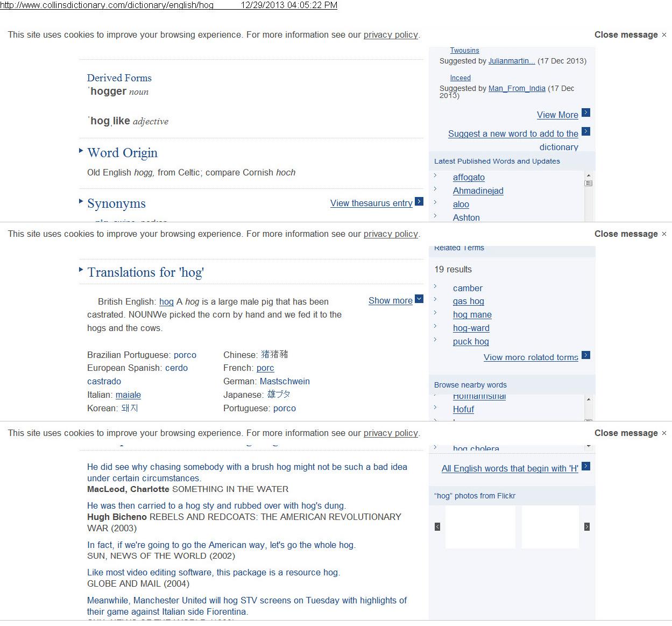Image resolution: width=672 pixels, height=626 pixels.
Task: Click first Flickr photo thumbnail
Action: pos(480,527)
